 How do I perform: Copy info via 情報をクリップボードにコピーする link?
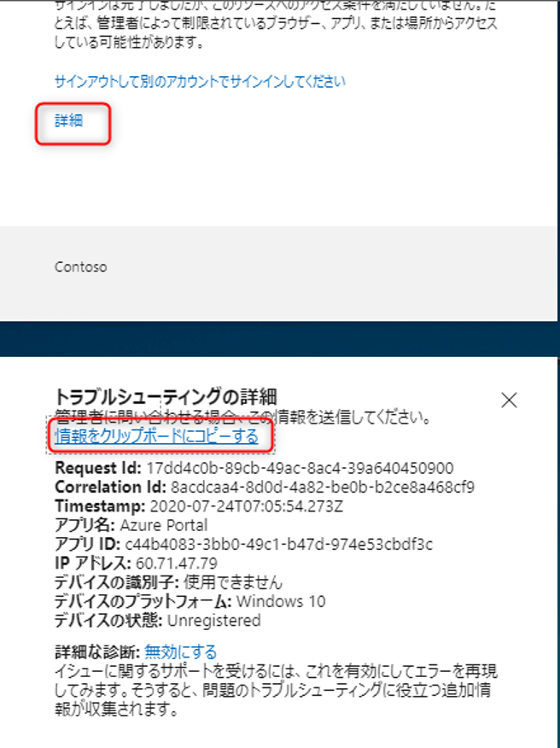156,436
